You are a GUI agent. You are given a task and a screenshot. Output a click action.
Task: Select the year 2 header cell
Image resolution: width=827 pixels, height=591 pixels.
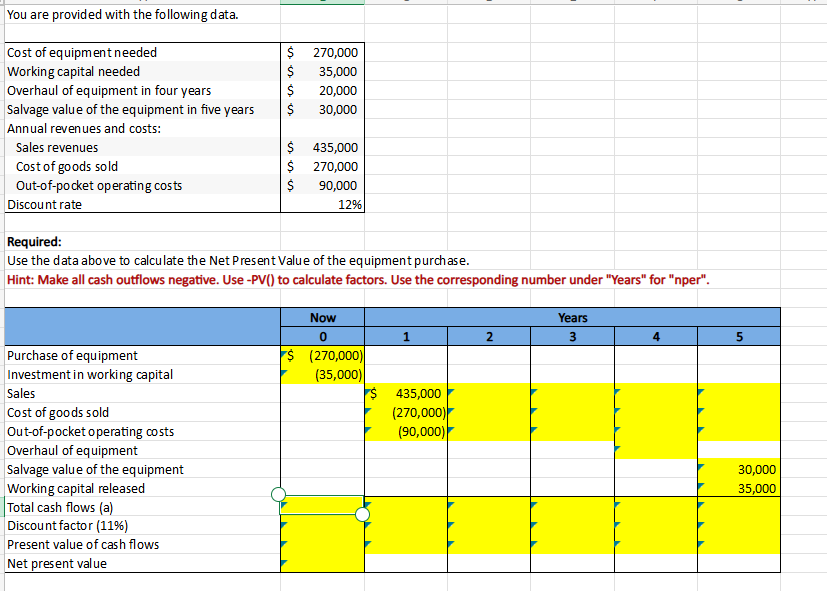(489, 336)
